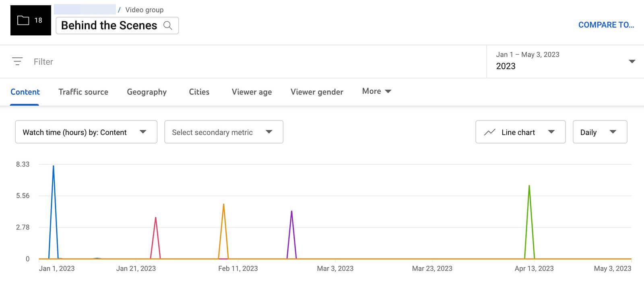Select the Viewer gender tab
Viewport: 644px width, 281px height.
coord(317,92)
